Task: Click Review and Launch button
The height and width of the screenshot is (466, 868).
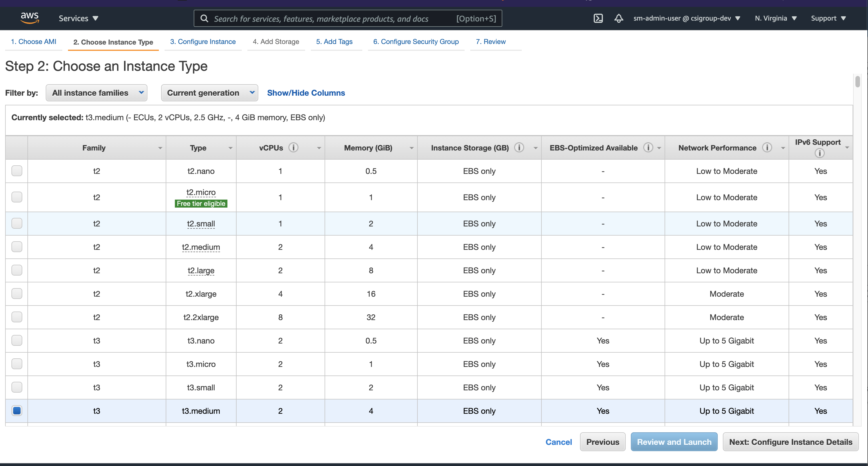Action: point(674,442)
